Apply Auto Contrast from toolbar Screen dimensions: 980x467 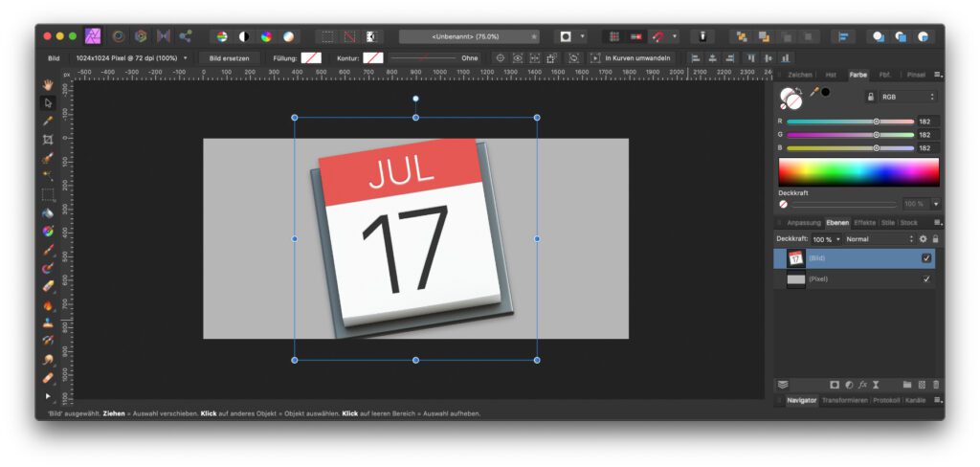click(x=244, y=36)
